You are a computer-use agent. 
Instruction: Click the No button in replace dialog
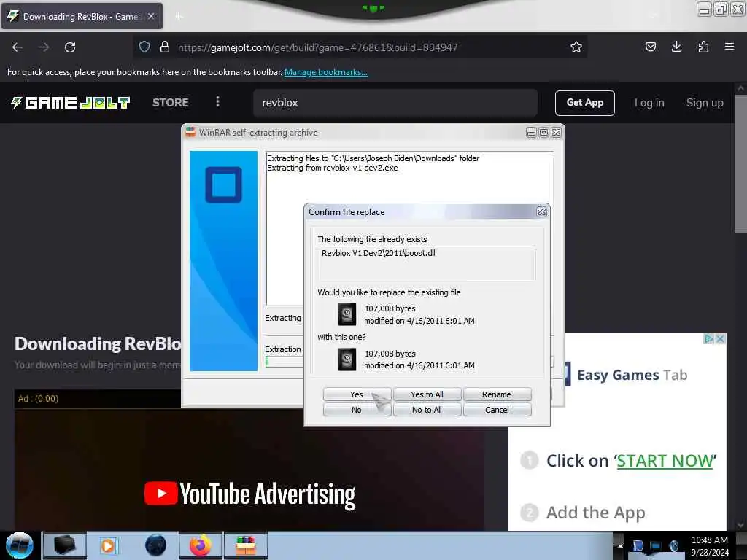click(357, 410)
